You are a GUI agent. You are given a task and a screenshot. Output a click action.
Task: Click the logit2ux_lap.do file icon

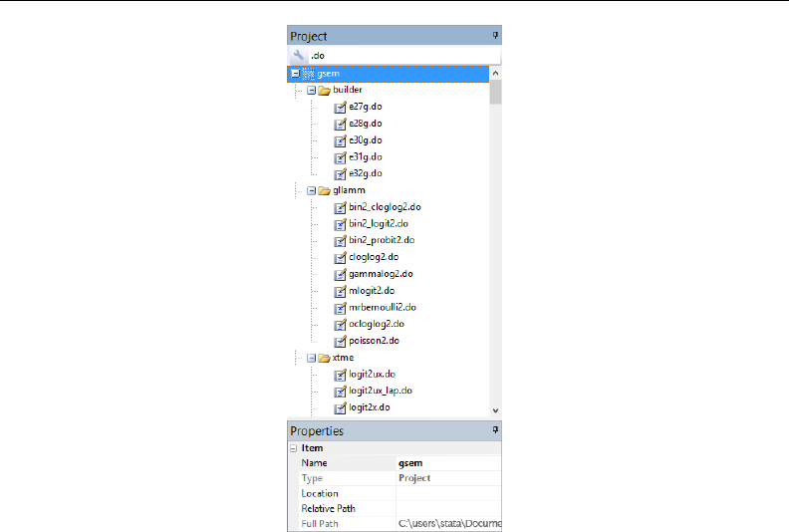(x=340, y=392)
